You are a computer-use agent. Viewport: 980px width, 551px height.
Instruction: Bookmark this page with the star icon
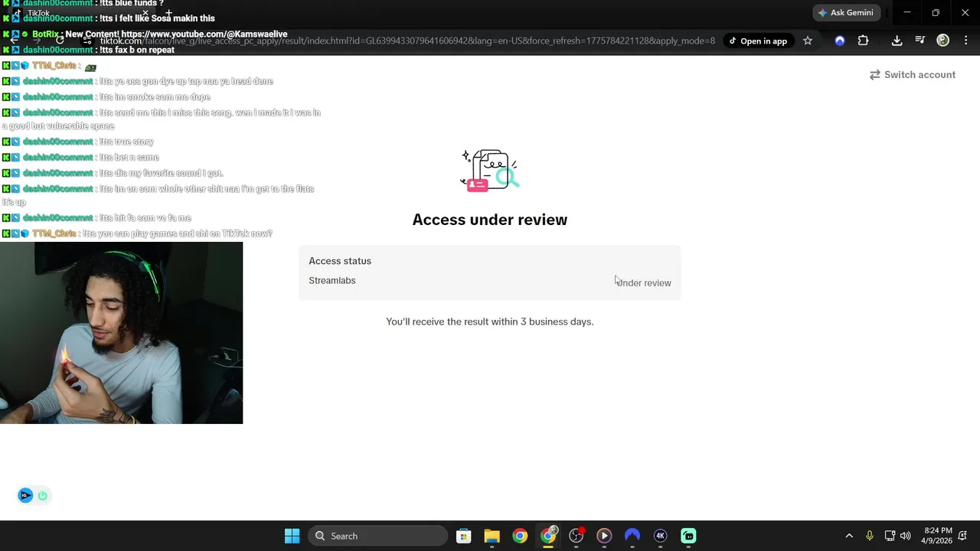pyautogui.click(x=808, y=41)
